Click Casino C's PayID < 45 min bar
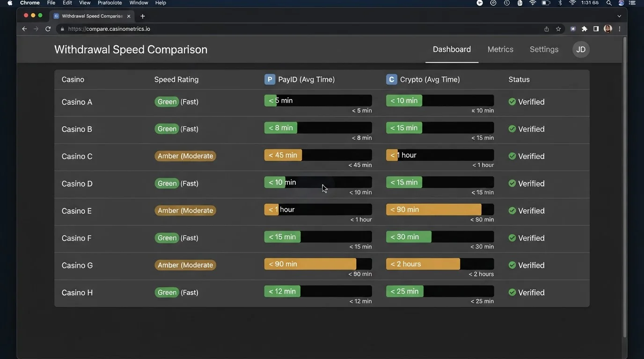The width and height of the screenshot is (644, 359). 318,155
